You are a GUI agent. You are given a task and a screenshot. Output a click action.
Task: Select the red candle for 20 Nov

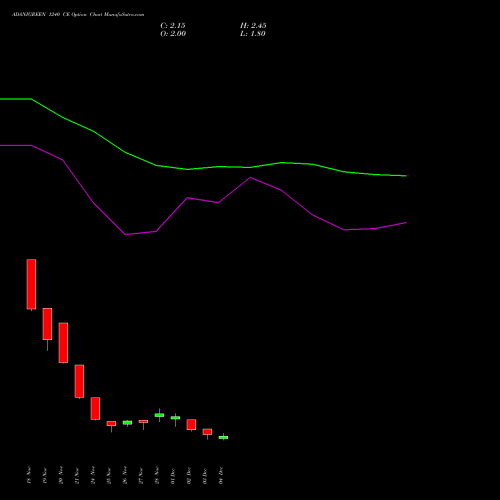(63, 343)
